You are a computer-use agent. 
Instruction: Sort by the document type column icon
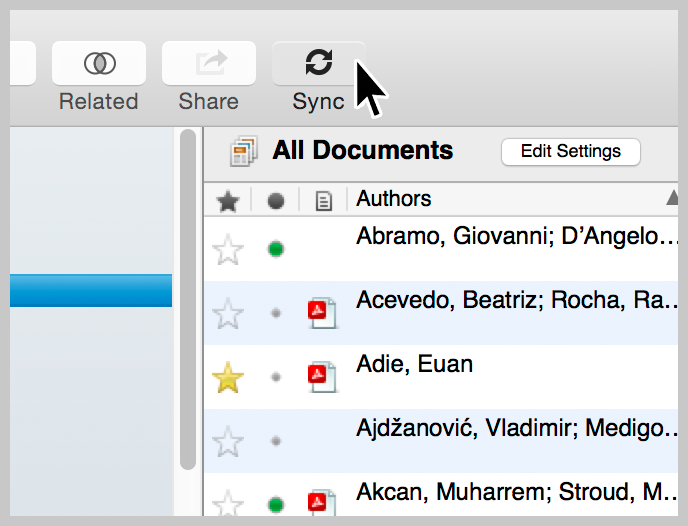coord(323,201)
